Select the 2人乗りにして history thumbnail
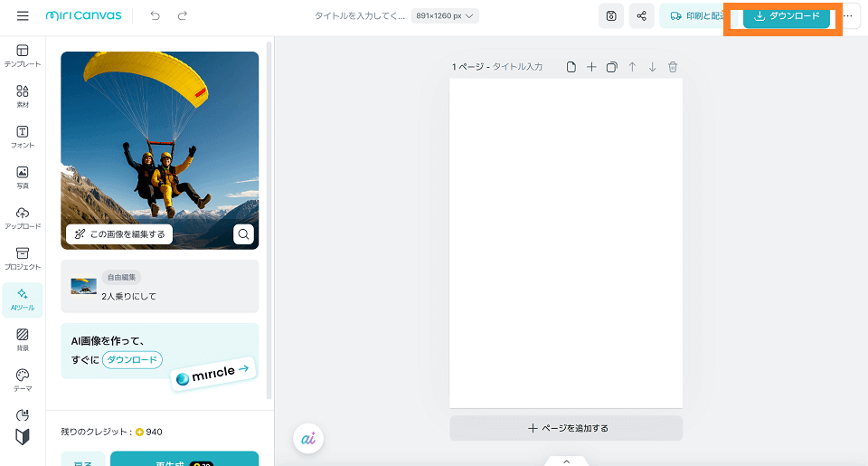This screenshot has height=466, width=868. coord(84,286)
